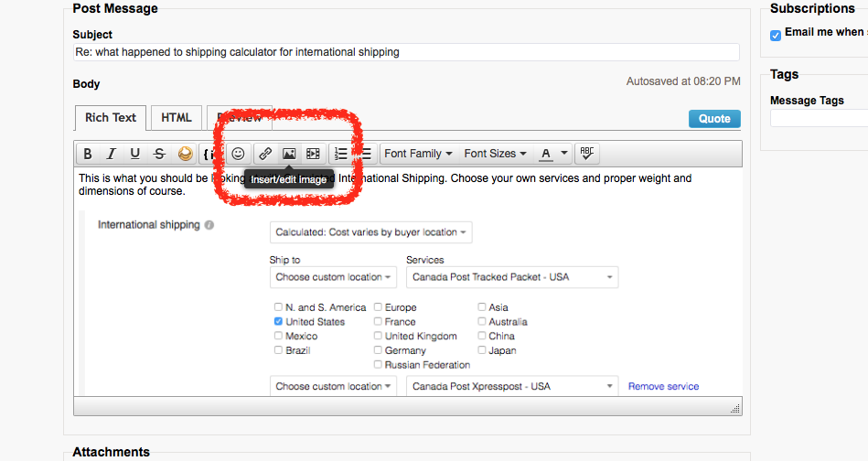Insert a numbered list
The image size is (868, 461).
click(340, 154)
